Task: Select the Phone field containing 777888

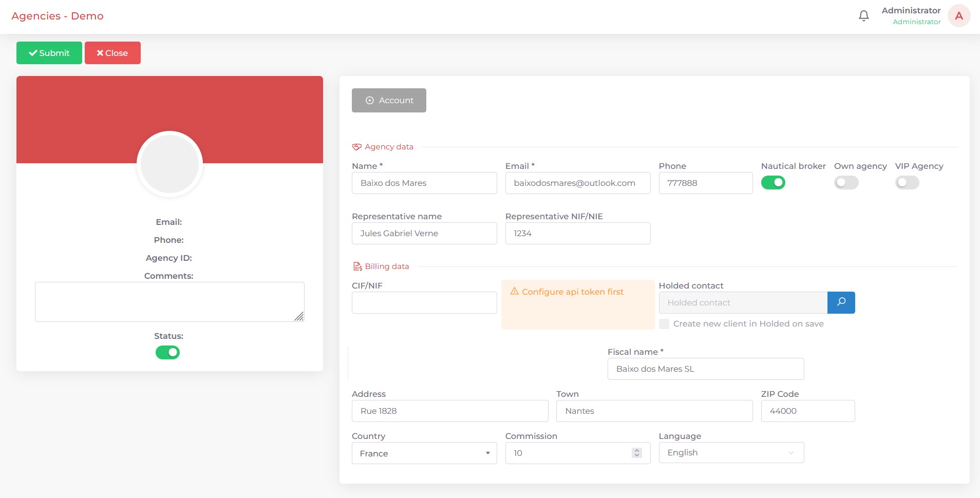Action: pyautogui.click(x=706, y=183)
